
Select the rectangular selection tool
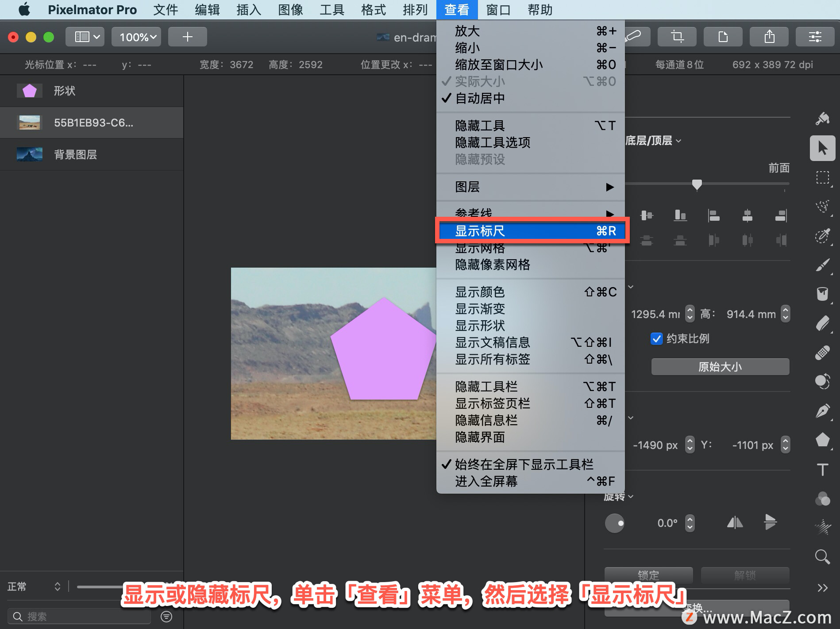(822, 177)
